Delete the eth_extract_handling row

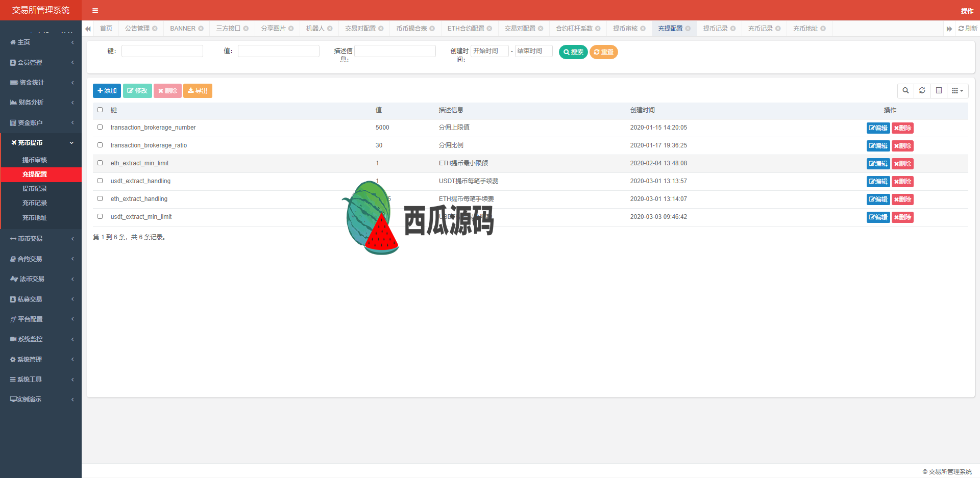(902, 199)
